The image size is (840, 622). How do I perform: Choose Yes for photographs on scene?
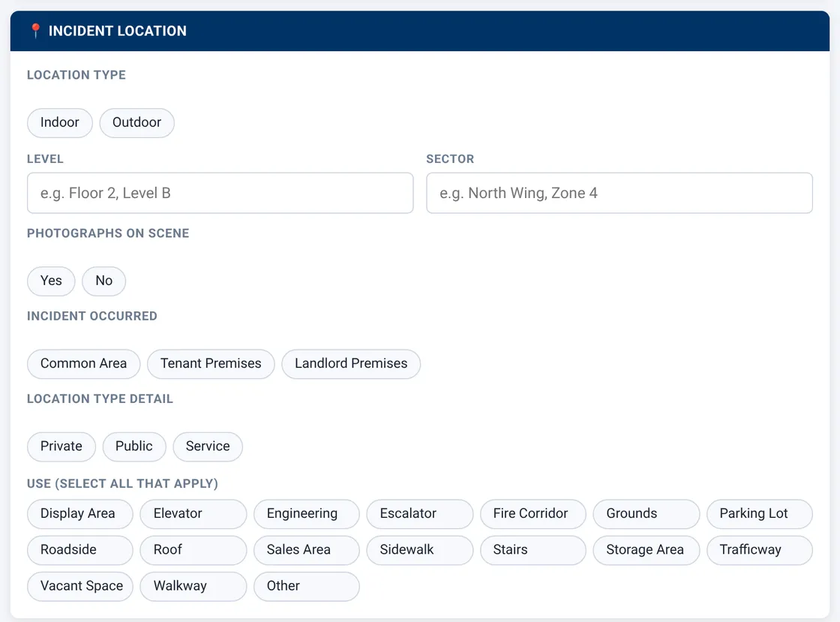pyautogui.click(x=52, y=281)
